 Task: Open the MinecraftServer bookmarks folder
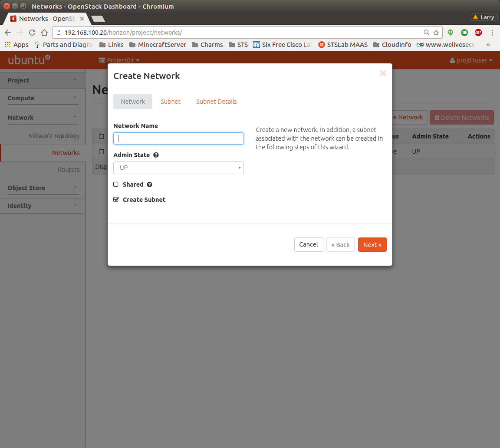(157, 45)
